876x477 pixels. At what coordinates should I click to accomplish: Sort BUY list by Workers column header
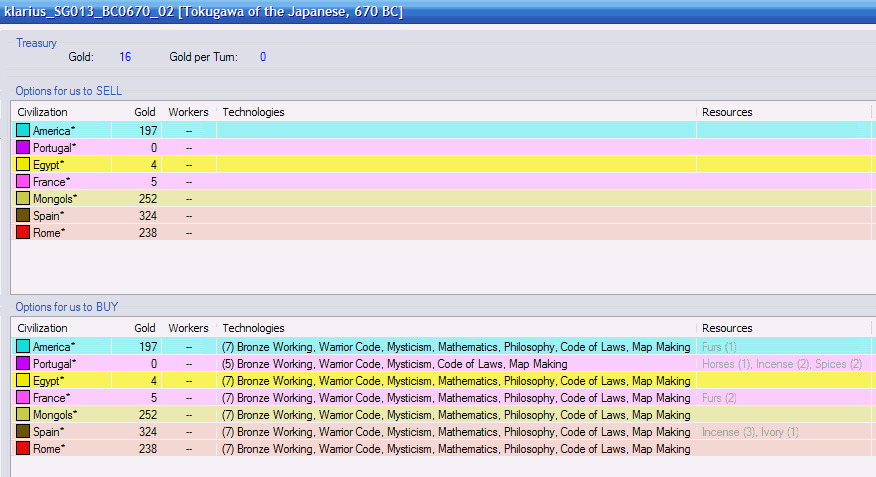(x=188, y=328)
